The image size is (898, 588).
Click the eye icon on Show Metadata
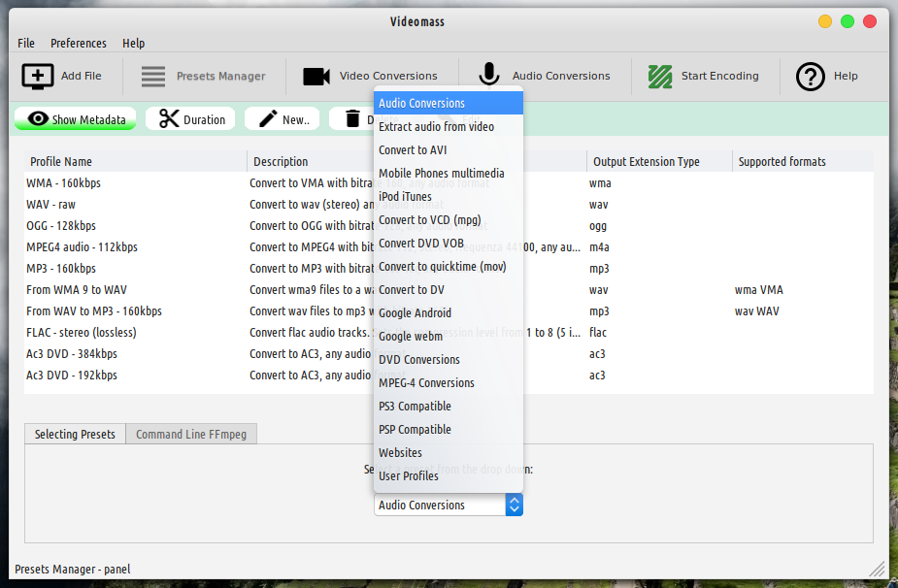pyautogui.click(x=38, y=118)
